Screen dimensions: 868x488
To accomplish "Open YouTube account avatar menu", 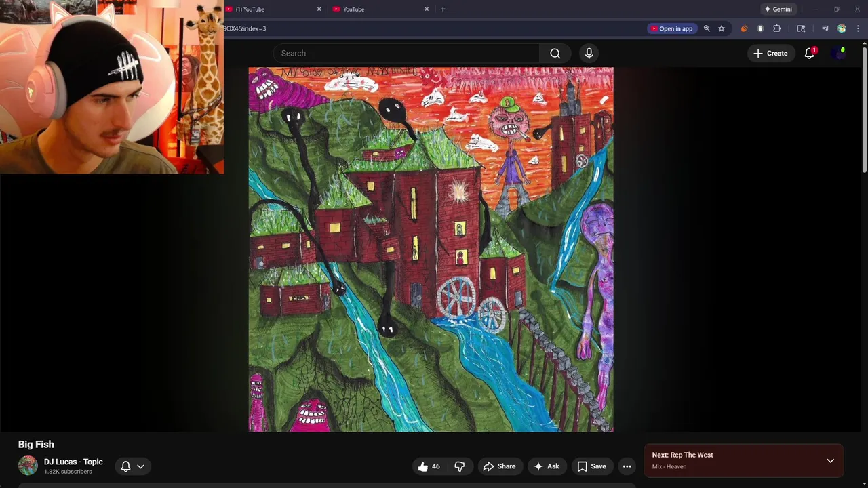I will coord(840,53).
